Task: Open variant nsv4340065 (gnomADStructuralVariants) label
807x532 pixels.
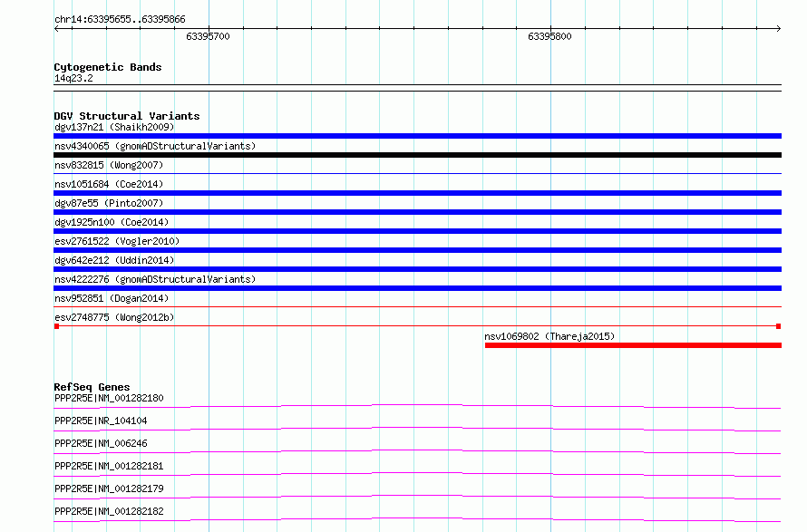Action: pos(155,146)
